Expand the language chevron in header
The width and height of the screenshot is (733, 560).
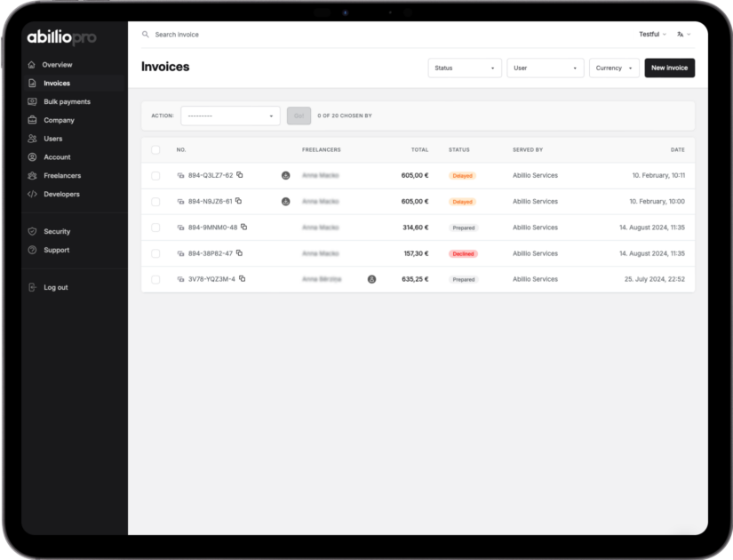(689, 34)
